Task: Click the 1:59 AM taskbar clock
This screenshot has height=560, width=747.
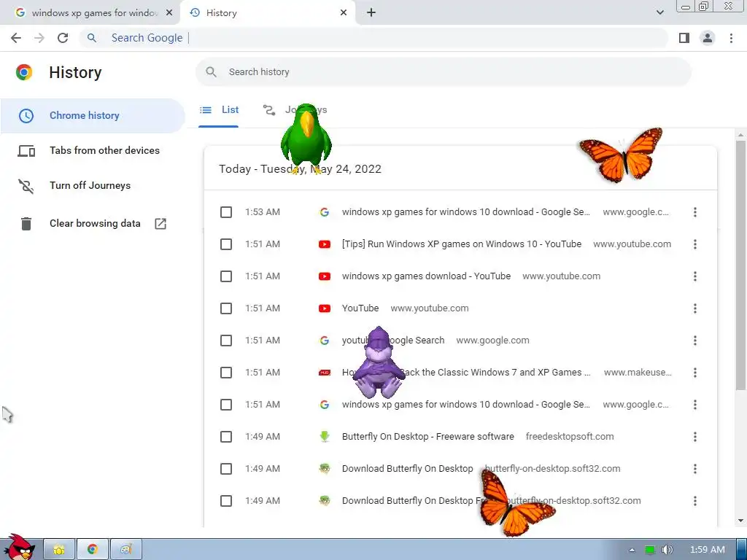Action: tap(707, 550)
